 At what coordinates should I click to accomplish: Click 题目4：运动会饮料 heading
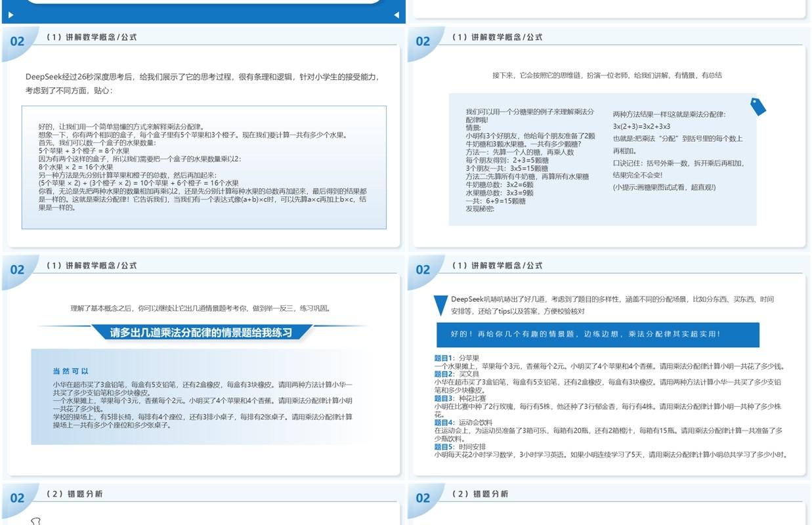pyautogui.click(x=463, y=423)
